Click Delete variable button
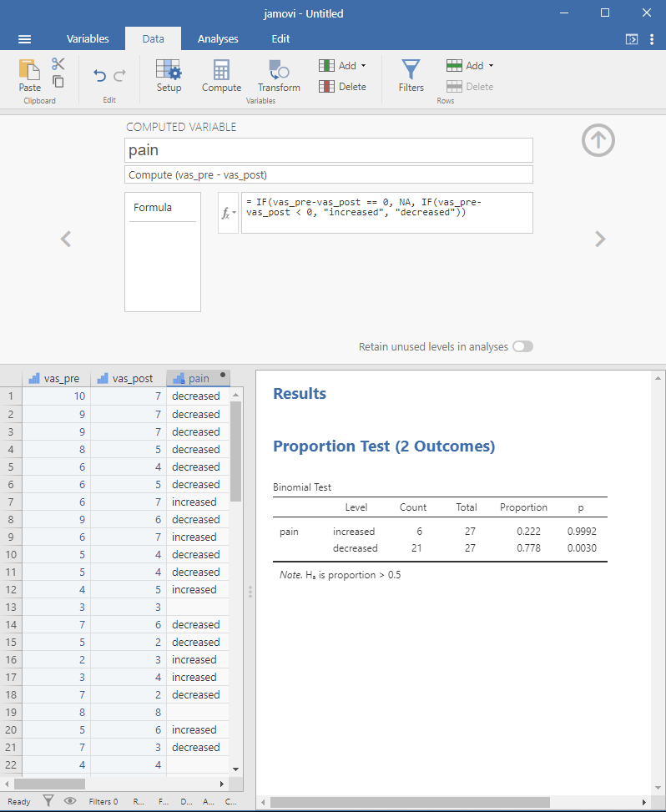Screen dimensions: 666x812 343,87
